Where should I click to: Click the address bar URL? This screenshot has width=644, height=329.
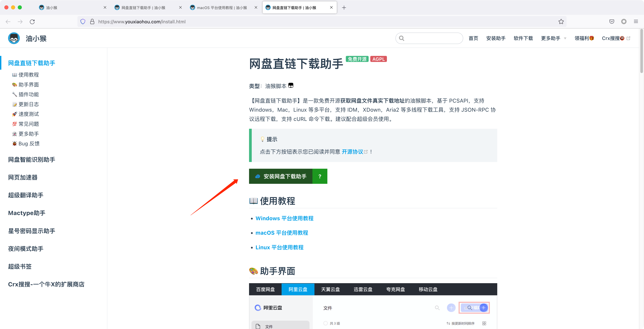click(142, 22)
